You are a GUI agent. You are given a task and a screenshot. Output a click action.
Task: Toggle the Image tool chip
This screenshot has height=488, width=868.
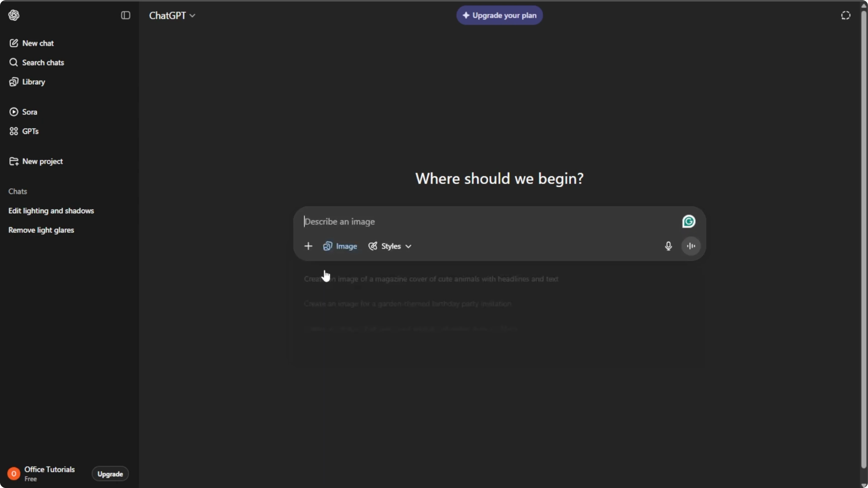(340, 246)
